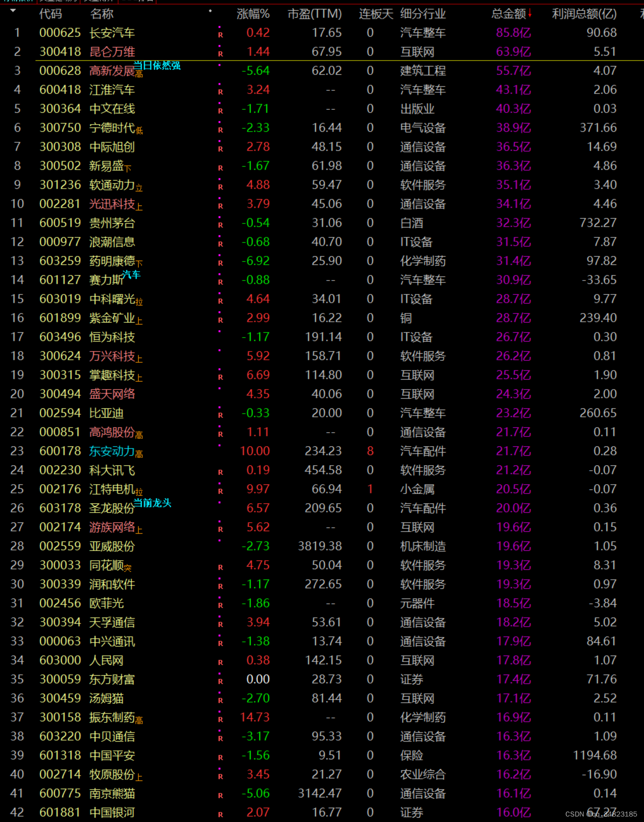Viewport: 644px width, 822px height.
Task: Click the R margin icon for 高鸿股份
Action: click(x=220, y=434)
